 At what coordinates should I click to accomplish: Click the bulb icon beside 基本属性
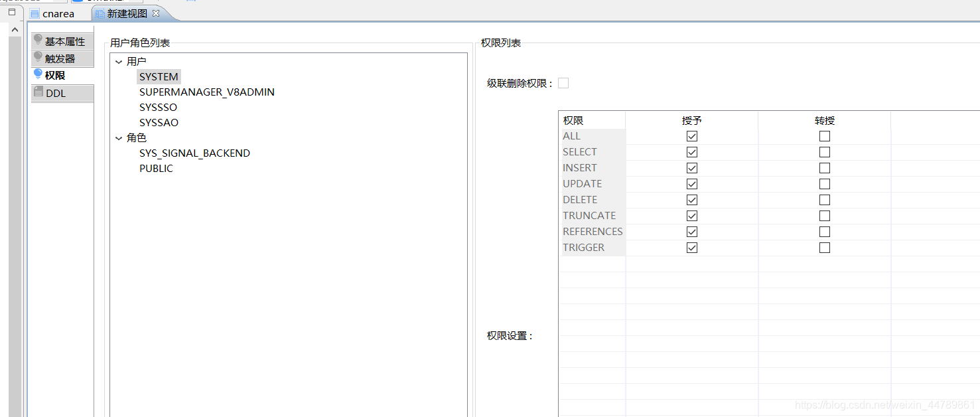click(x=38, y=40)
